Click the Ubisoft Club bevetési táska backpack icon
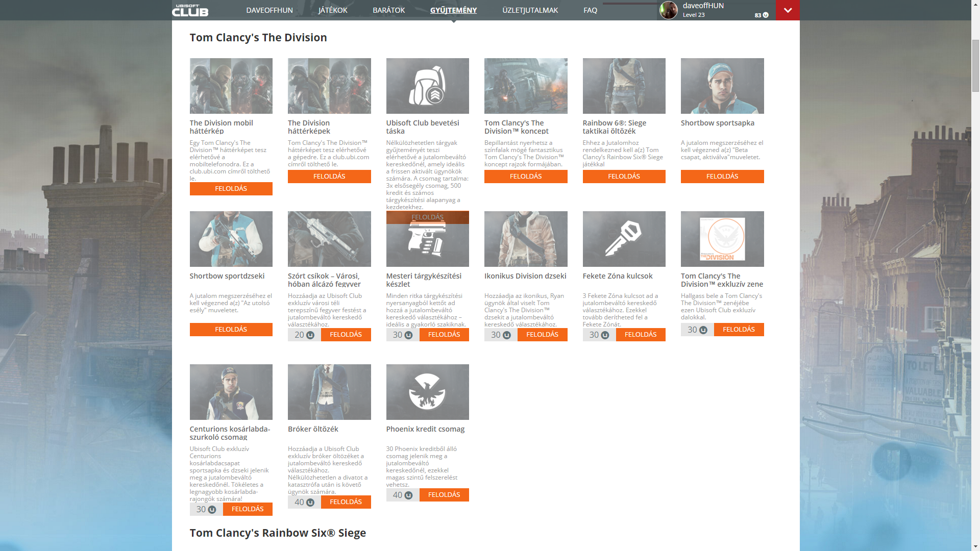 (x=428, y=86)
